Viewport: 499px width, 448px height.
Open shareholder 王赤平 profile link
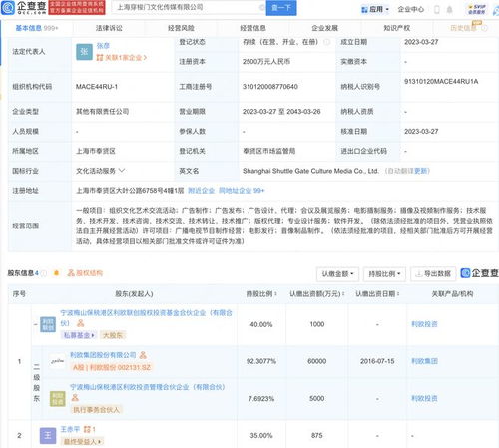70,429
